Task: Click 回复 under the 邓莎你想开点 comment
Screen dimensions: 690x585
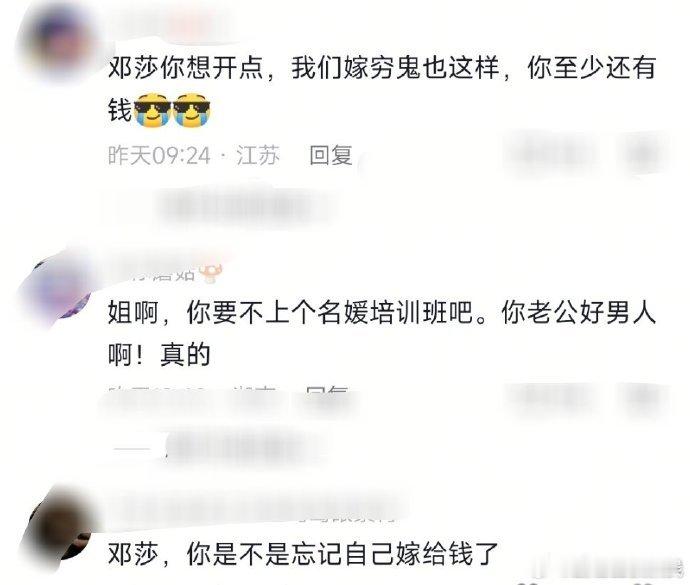Action: (x=330, y=155)
